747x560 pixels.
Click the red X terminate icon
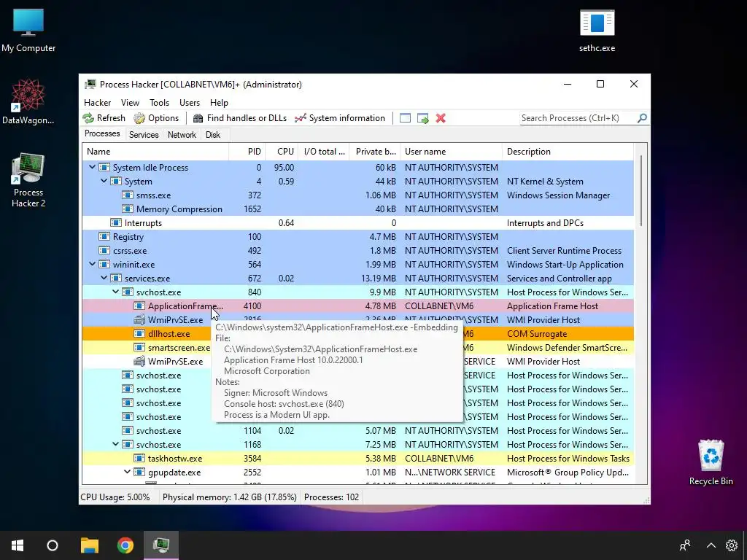pyautogui.click(x=441, y=118)
